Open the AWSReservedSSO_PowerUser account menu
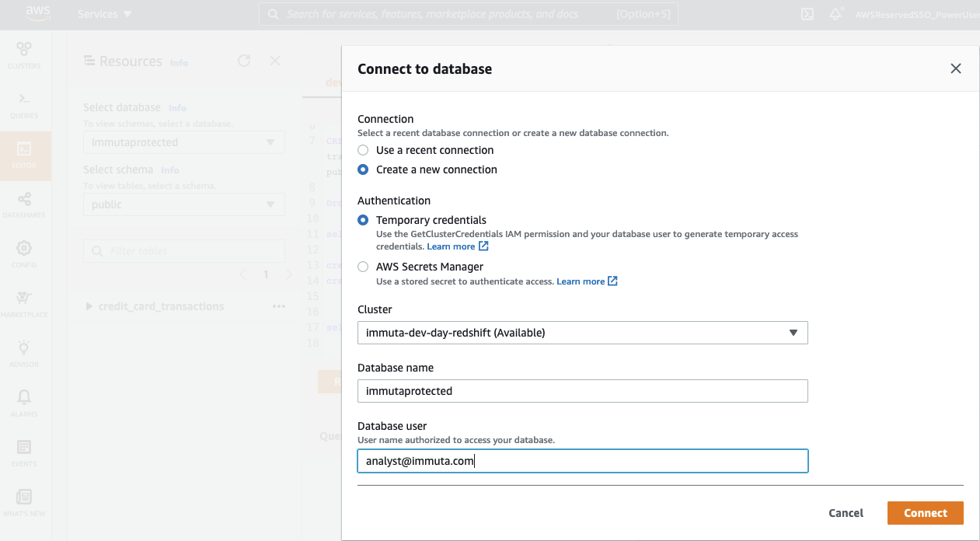The width and height of the screenshot is (980, 541). [917, 14]
